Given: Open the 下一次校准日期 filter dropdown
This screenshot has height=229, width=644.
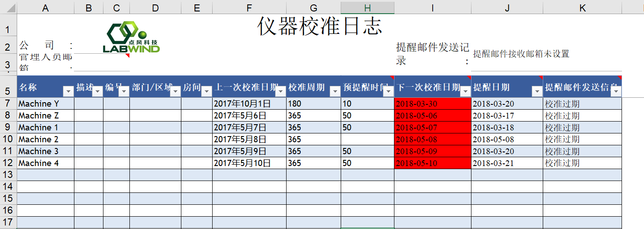Looking at the screenshot, I should pos(465,91).
